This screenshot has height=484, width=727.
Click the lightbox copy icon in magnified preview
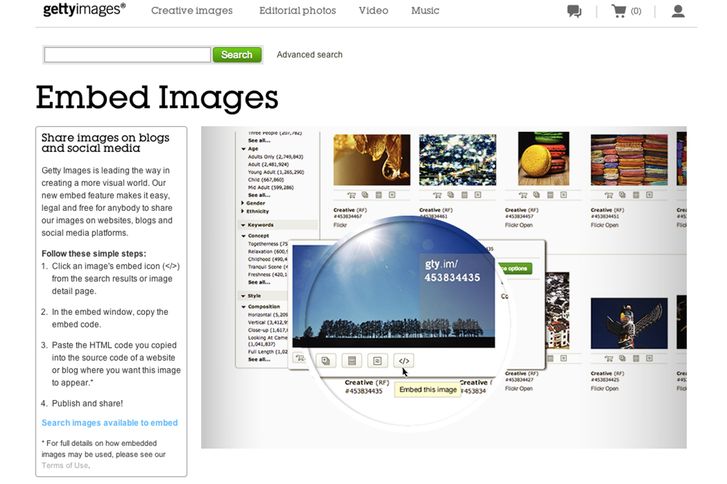point(326,361)
